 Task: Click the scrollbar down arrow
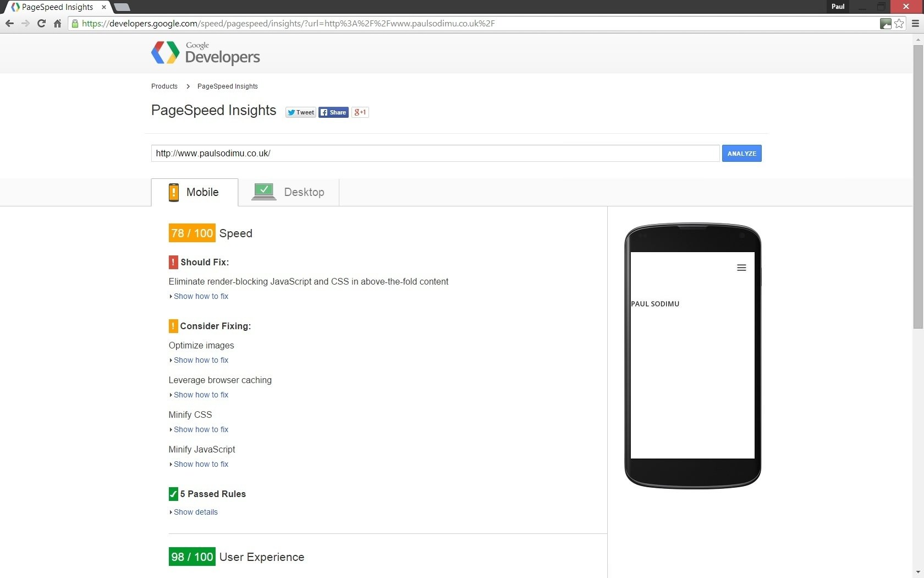[x=918, y=573]
